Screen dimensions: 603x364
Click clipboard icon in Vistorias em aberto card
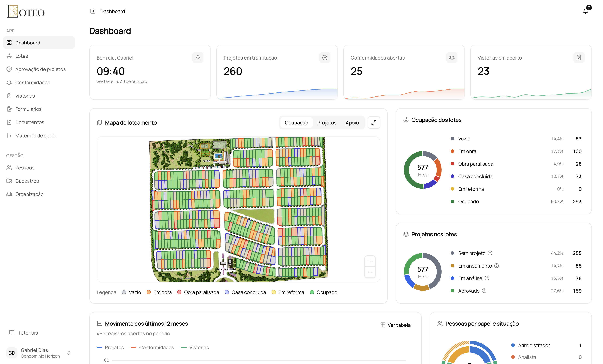(579, 58)
